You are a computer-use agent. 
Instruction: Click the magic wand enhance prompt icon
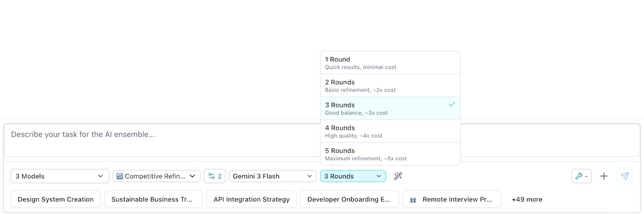[x=398, y=176]
